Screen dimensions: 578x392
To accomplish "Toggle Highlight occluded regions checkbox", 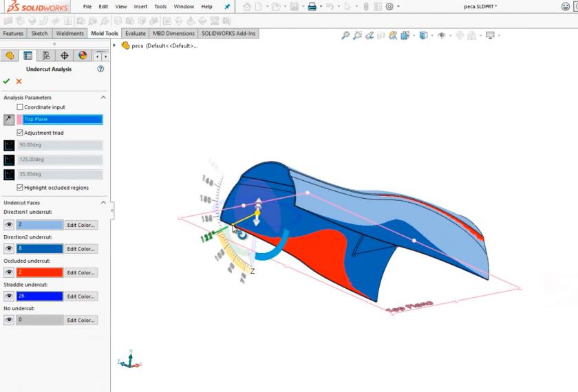I will [20, 188].
